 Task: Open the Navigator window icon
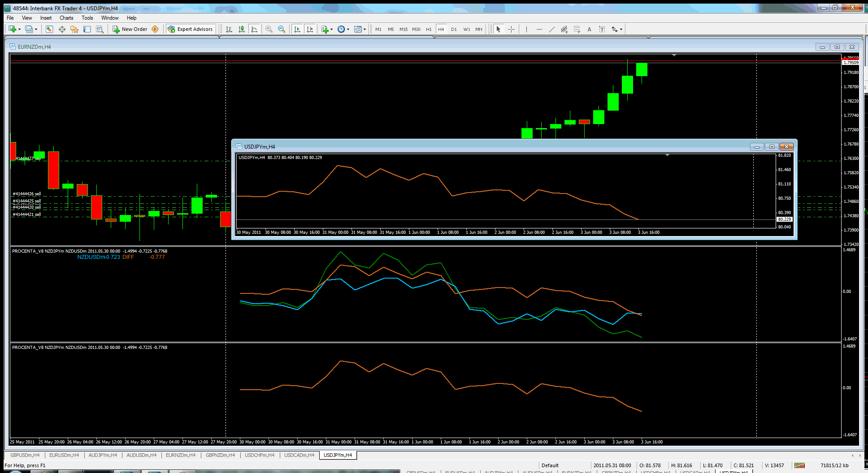(74, 29)
